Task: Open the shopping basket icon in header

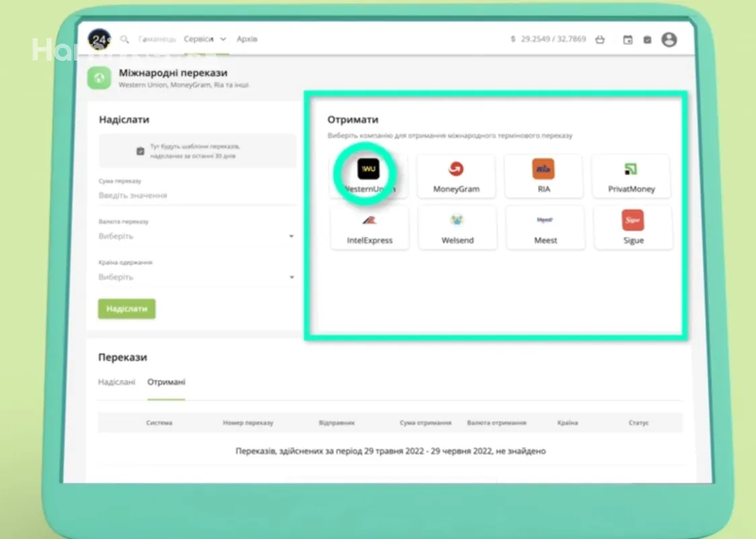Action: tap(600, 40)
